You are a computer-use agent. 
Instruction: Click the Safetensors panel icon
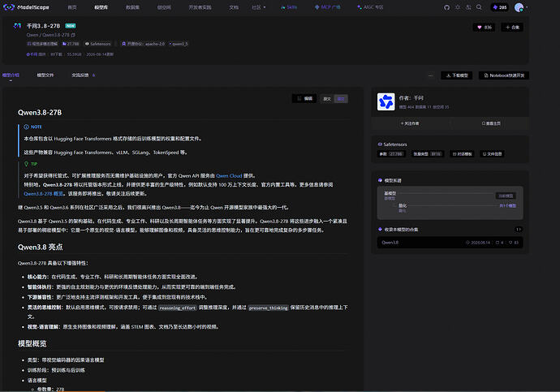coord(380,144)
